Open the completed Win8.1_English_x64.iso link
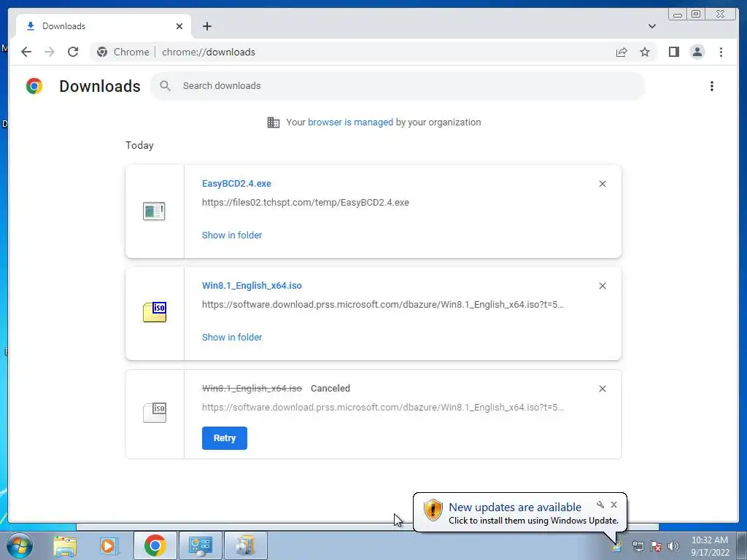747x560 pixels. coord(252,286)
